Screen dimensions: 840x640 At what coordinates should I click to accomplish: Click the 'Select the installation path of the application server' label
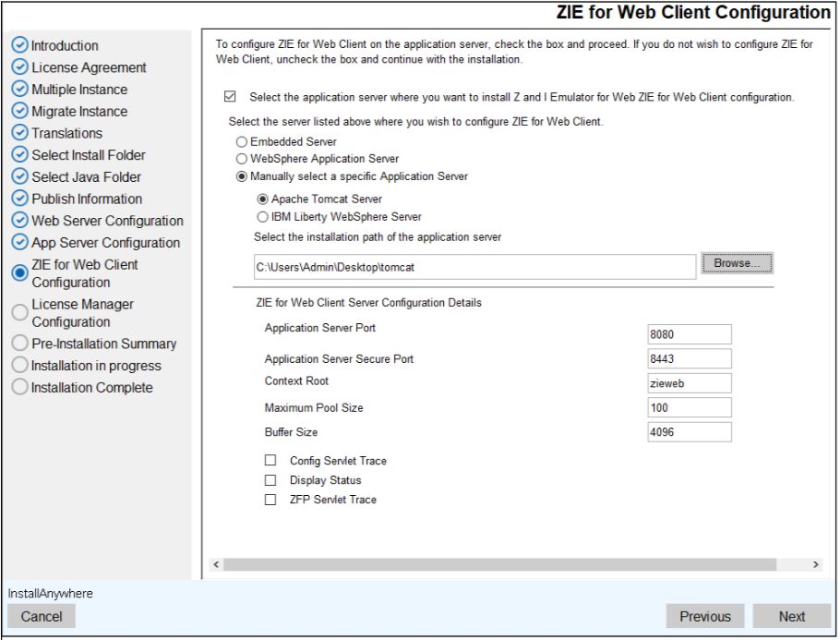pos(378,237)
